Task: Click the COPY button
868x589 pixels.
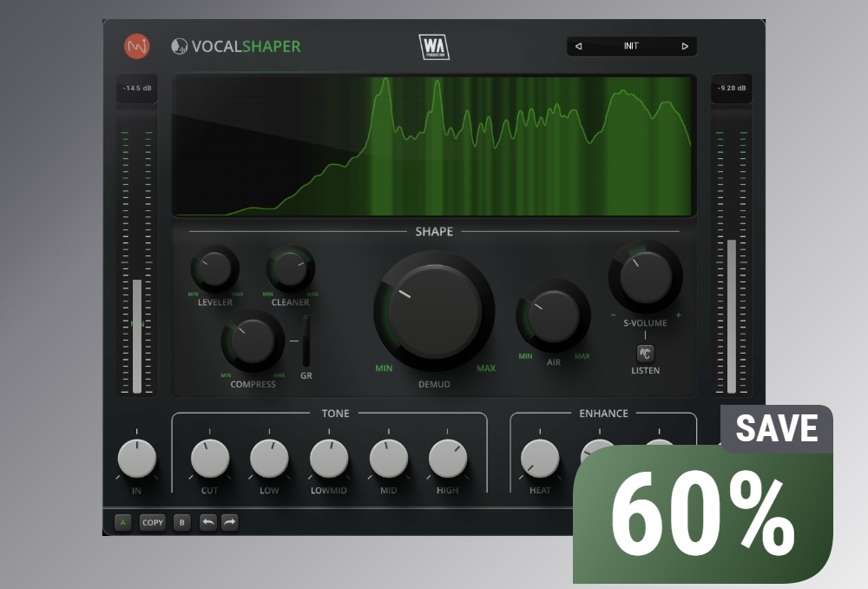Action: click(152, 522)
